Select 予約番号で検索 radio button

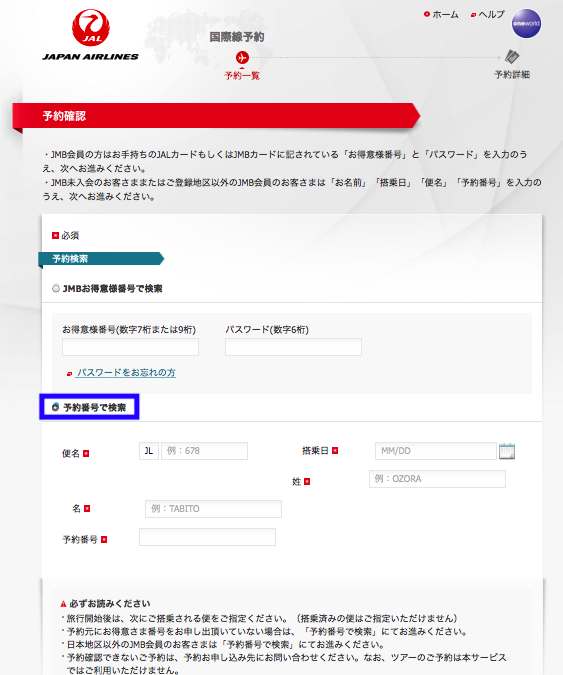pyautogui.click(x=55, y=407)
